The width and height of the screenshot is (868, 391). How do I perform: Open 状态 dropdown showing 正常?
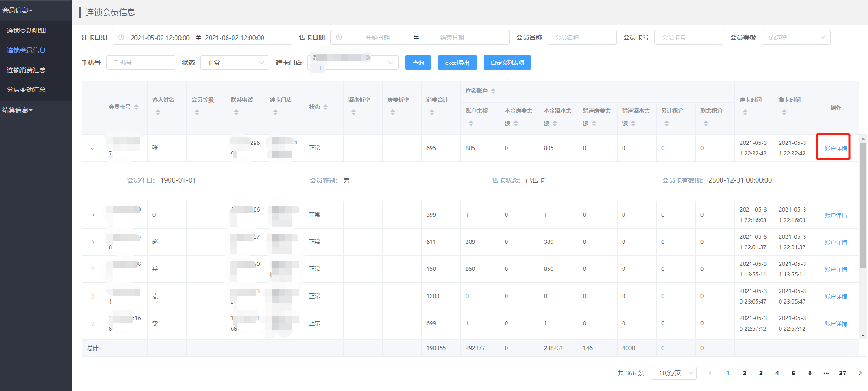point(235,63)
